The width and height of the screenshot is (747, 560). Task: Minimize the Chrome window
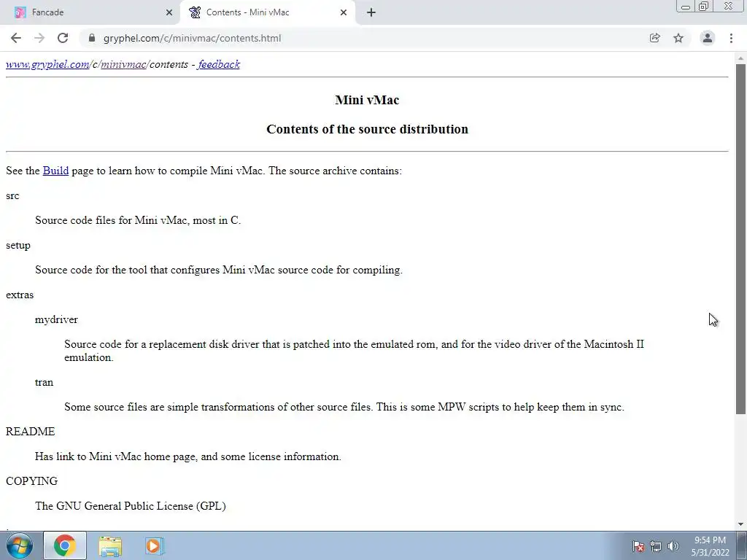[686, 7]
